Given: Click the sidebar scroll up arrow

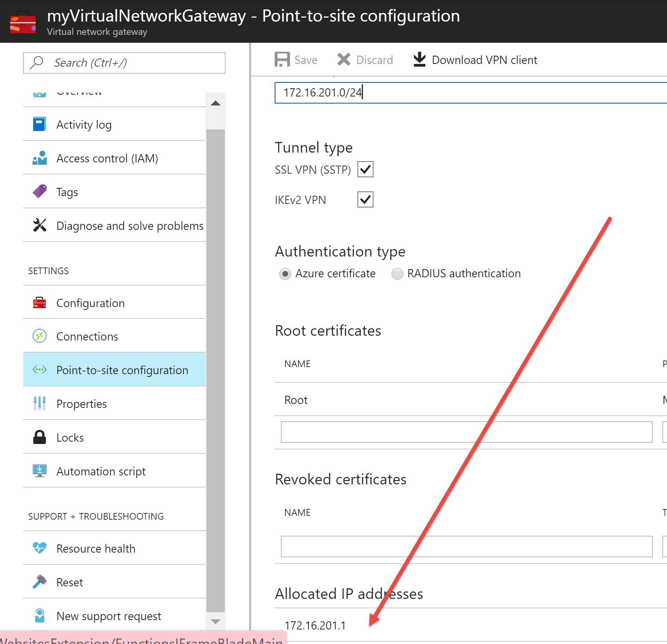Looking at the screenshot, I should click(215, 103).
